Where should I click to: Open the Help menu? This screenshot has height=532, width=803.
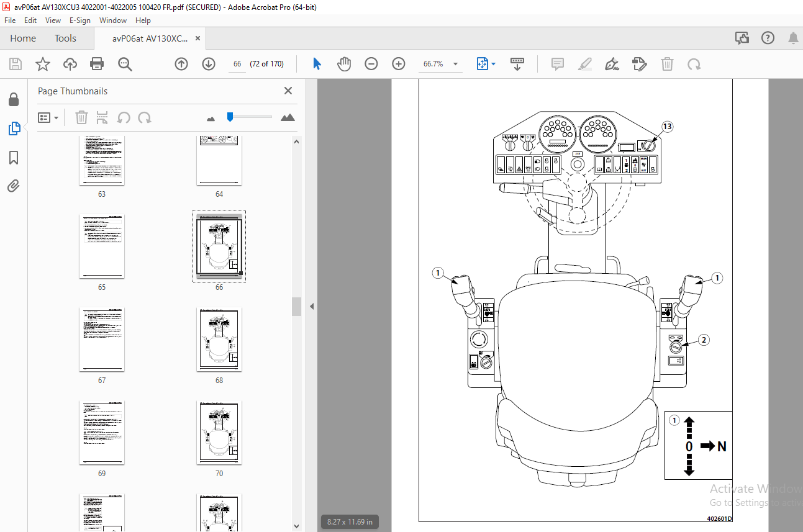pos(143,20)
